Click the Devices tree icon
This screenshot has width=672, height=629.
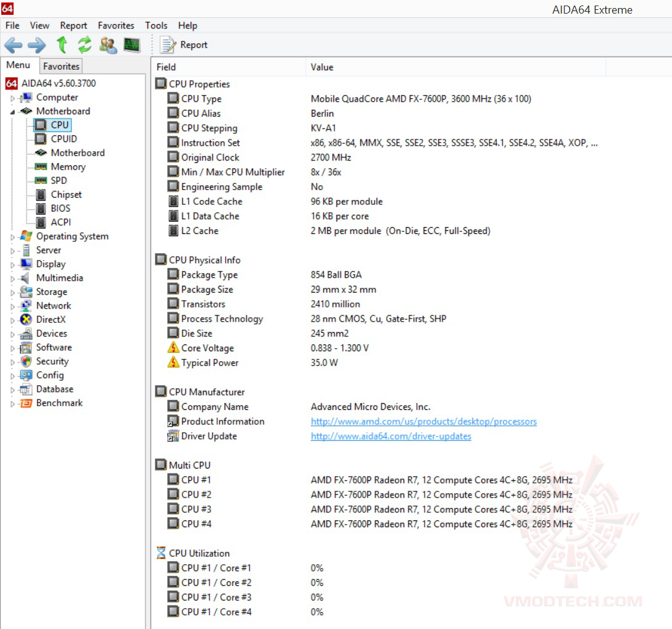click(x=26, y=333)
